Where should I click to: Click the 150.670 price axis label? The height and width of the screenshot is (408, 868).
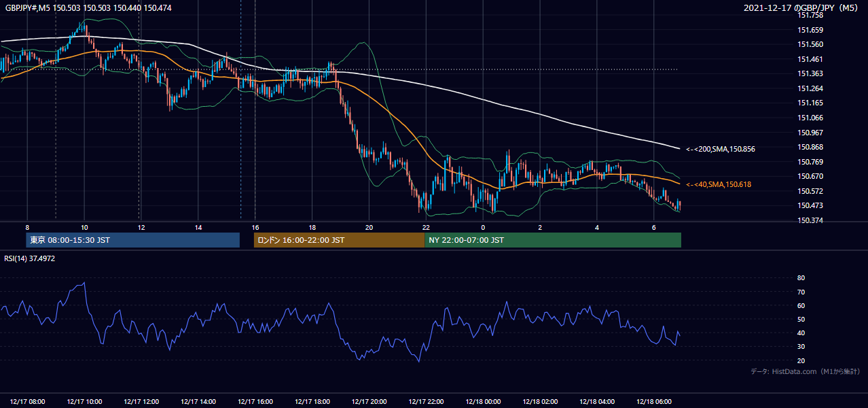coord(810,176)
